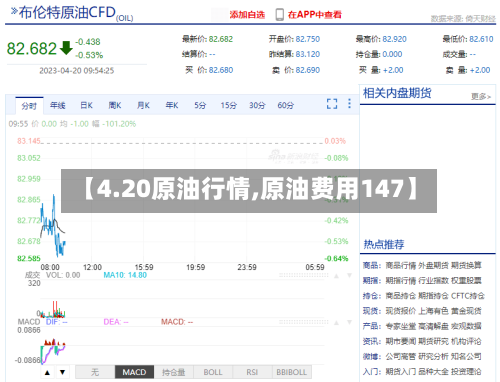Open the 期货研究 link
Image resolution: width=500 pixels, height=382 pixels.
click(433, 341)
